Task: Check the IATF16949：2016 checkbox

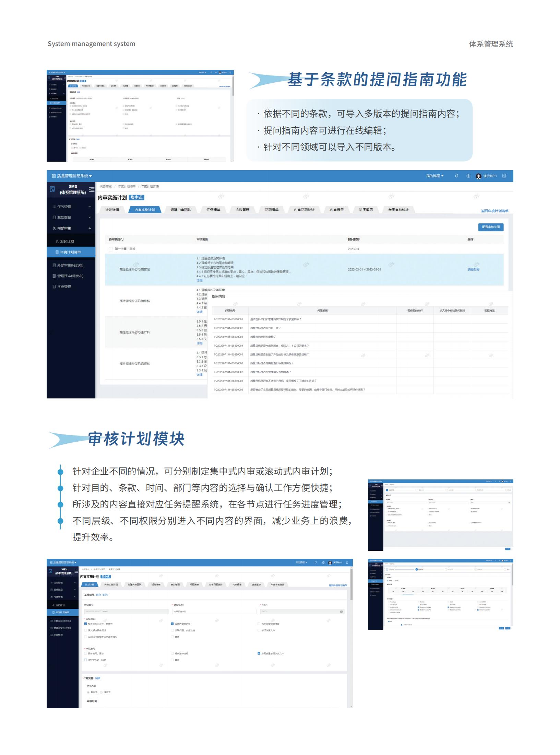Action: pos(86,660)
